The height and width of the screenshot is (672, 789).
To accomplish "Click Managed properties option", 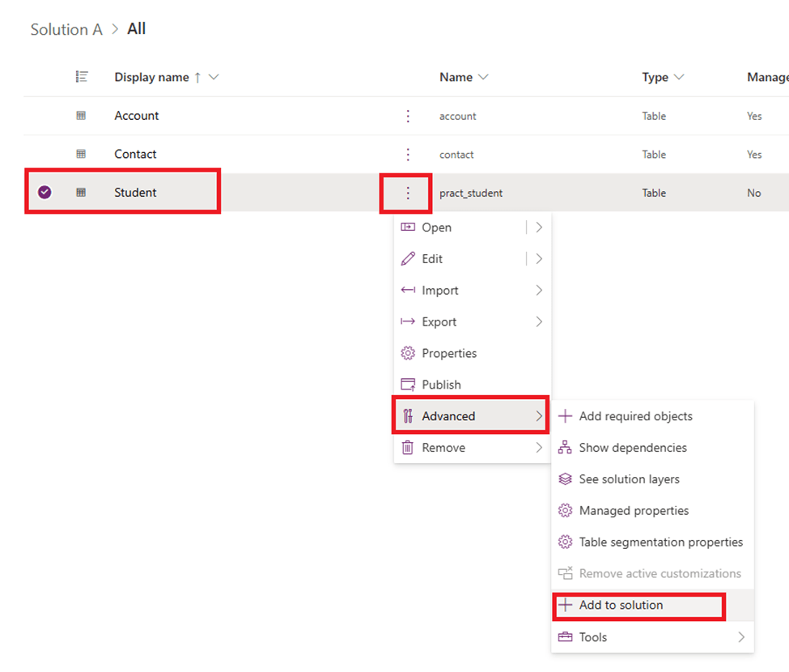I will pyautogui.click(x=634, y=511).
